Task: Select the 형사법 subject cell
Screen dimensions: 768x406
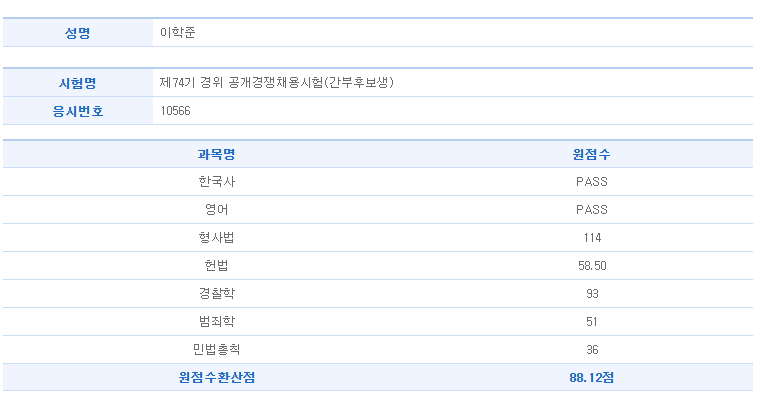Action: 216,238
